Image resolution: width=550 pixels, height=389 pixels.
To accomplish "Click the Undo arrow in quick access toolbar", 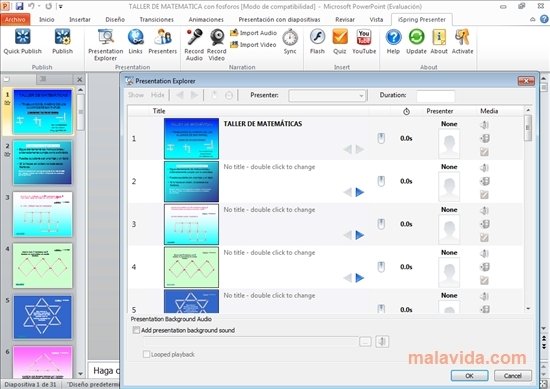I will click(x=31, y=6).
